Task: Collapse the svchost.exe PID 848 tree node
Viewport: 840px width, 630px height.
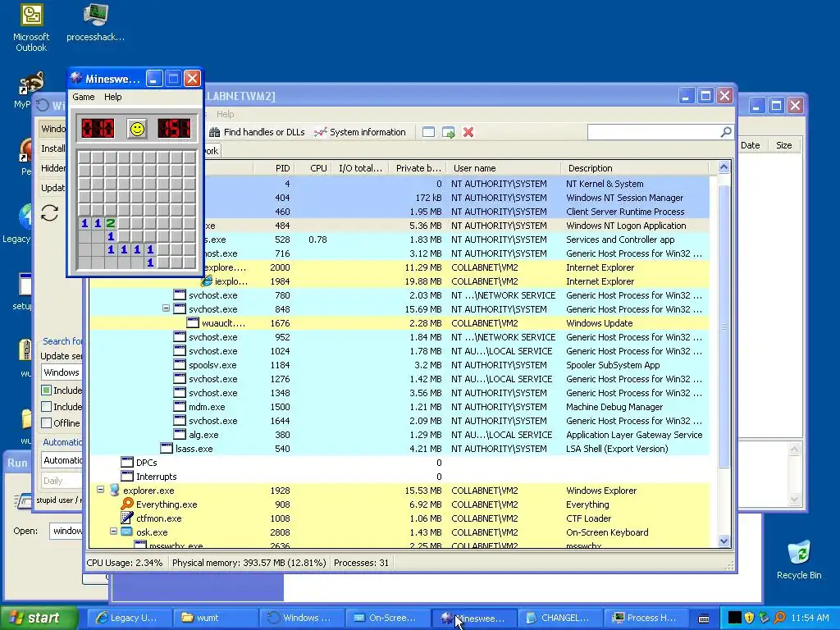Action: (166, 308)
